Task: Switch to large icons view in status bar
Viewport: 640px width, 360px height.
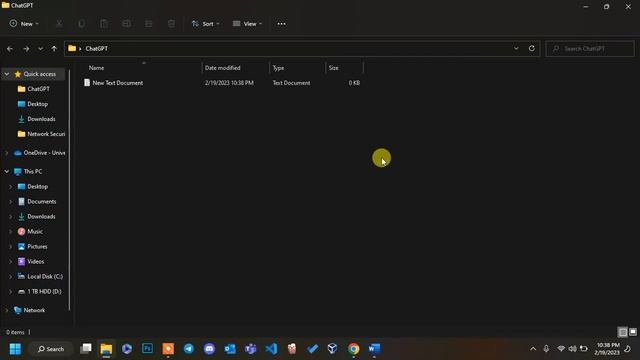Action: (x=633, y=332)
